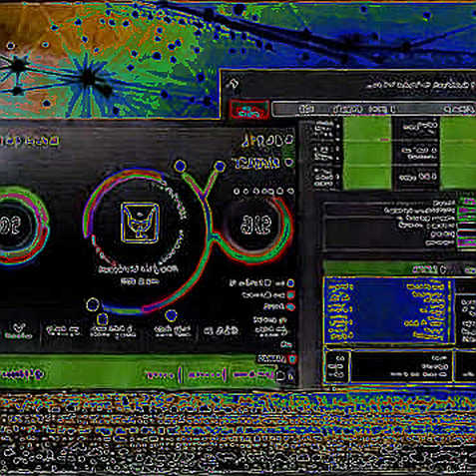Select the blue node atop the large ring
This screenshot has height=476, width=476.
(180, 166)
